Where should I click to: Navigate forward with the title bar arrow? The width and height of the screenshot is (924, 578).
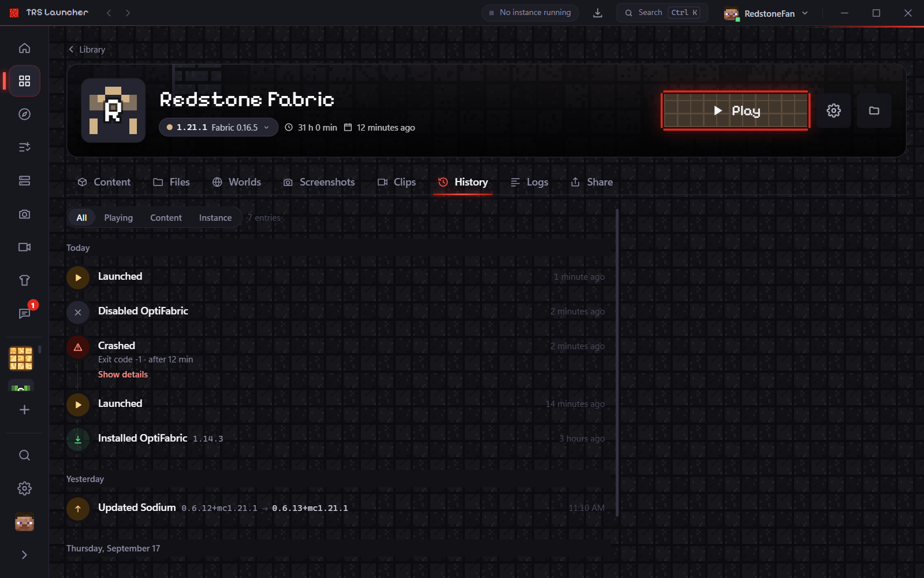128,13
